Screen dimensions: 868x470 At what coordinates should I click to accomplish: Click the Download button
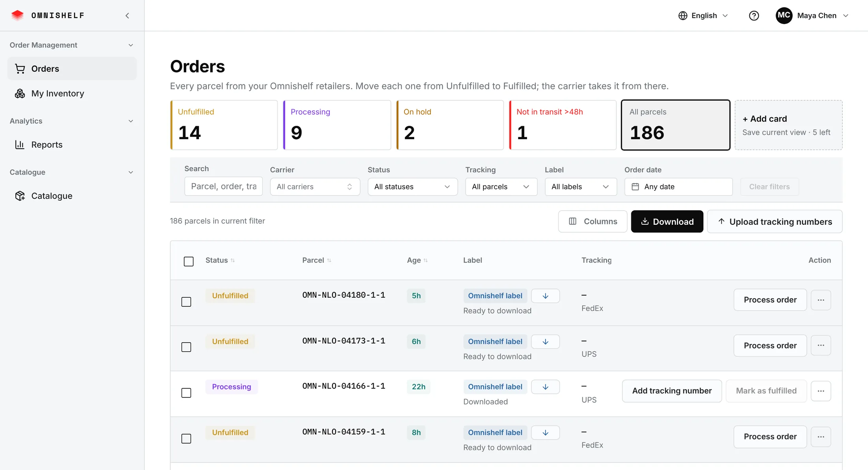667,222
